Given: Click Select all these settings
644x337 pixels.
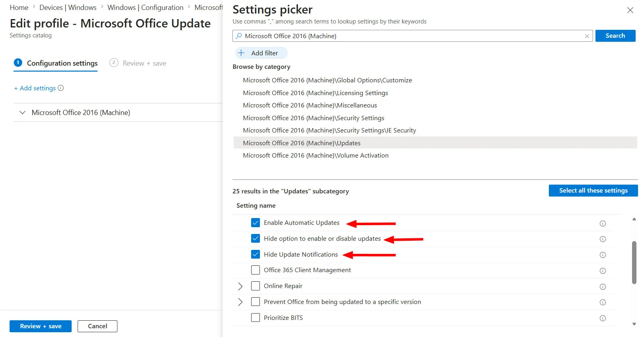Looking at the screenshot, I should pos(593,191).
